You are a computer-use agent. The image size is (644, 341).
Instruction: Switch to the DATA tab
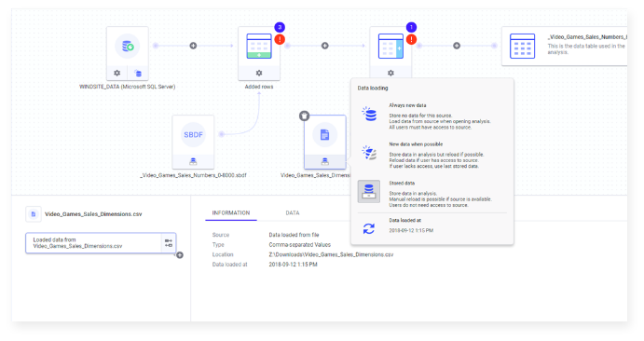pos(293,213)
